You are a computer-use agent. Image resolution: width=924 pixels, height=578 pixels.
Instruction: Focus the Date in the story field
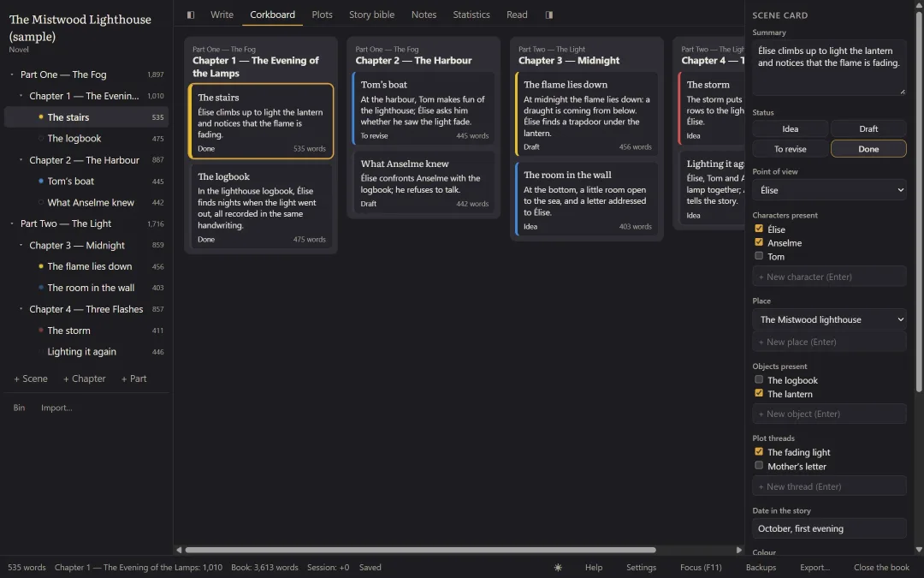point(829,528)
